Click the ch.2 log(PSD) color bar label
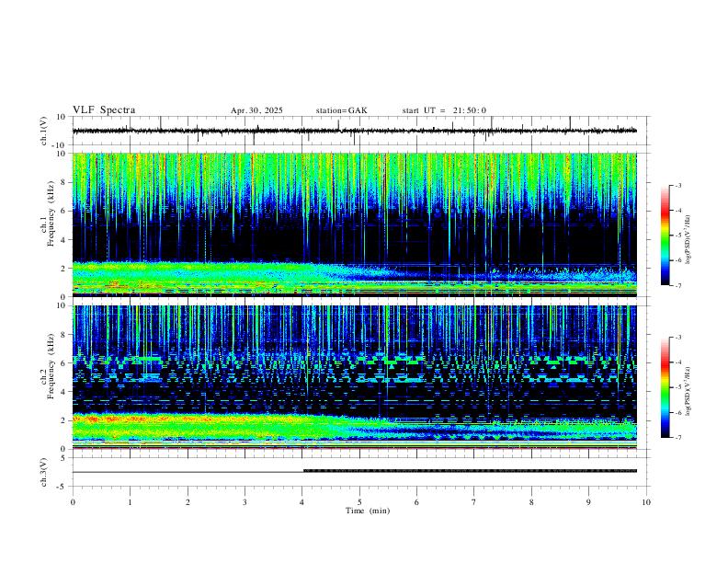The image size is (728, 563). click(x=688, y=392)
